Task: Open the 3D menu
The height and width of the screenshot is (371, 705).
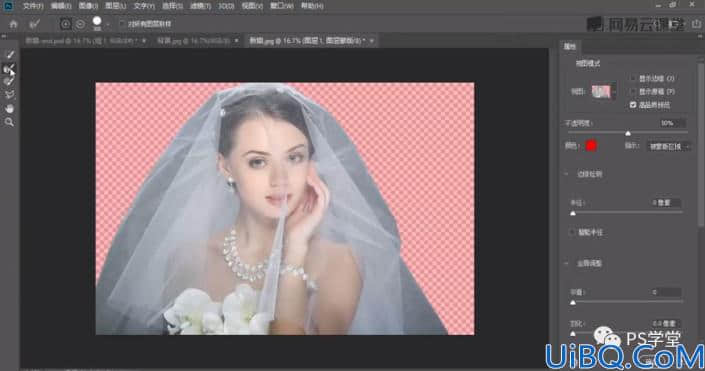Action: (226, 6)
